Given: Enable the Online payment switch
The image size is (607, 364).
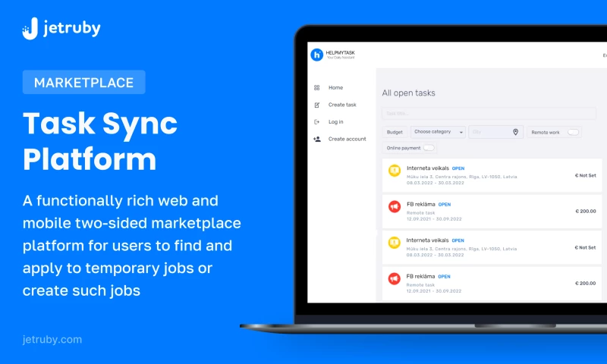Looking at the screenshot, I should [429, 148].
